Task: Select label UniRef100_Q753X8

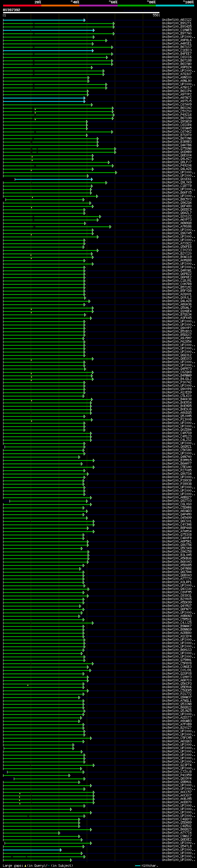Action: pyautogui.click(x=177, y=535)
